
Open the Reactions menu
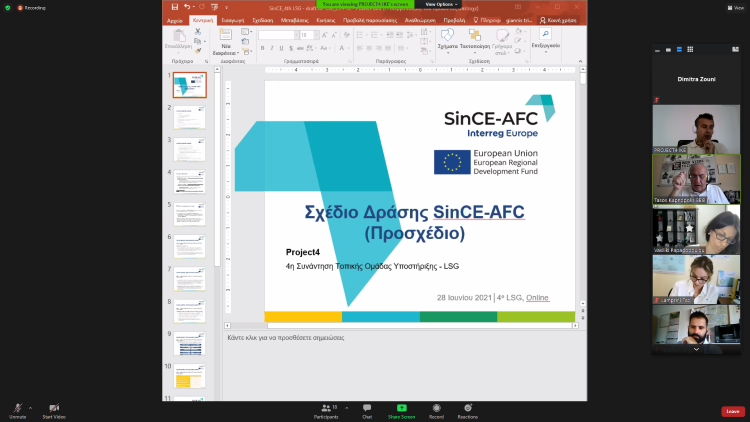point(467,408)
